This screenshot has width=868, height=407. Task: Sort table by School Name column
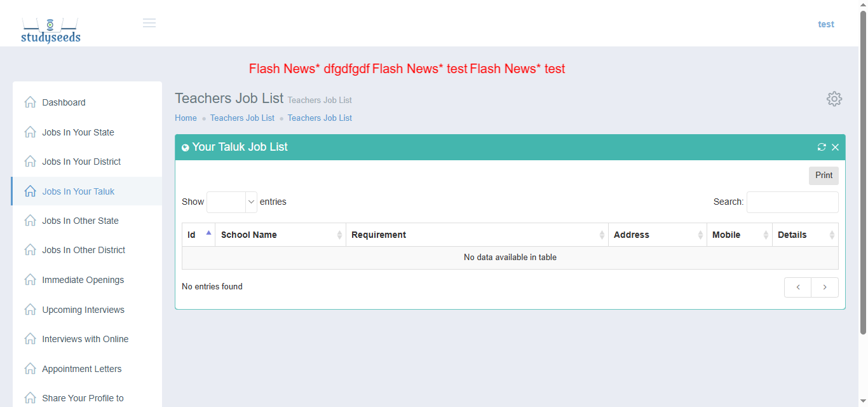tap(280, 235)
